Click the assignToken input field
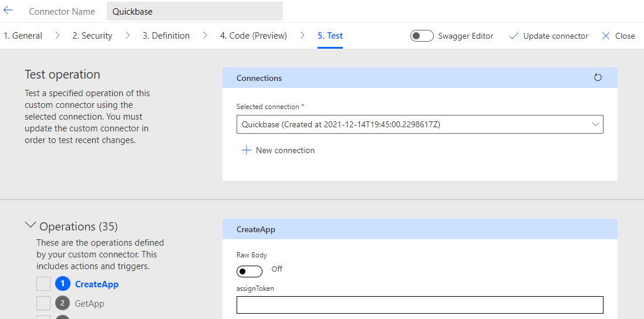644x319 pixels. tap(420, 305)
